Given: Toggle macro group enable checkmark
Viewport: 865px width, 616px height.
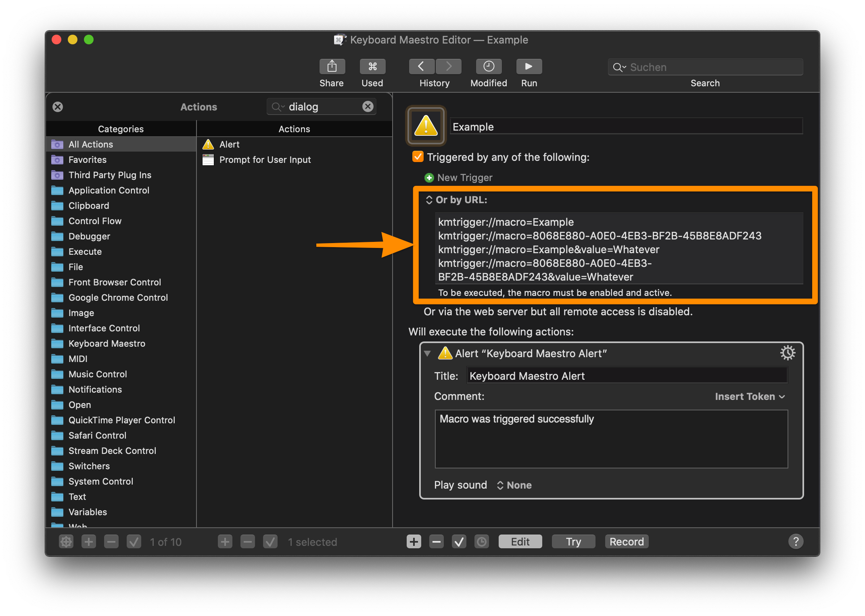Looking at the screenshot, I should (134, 542).
